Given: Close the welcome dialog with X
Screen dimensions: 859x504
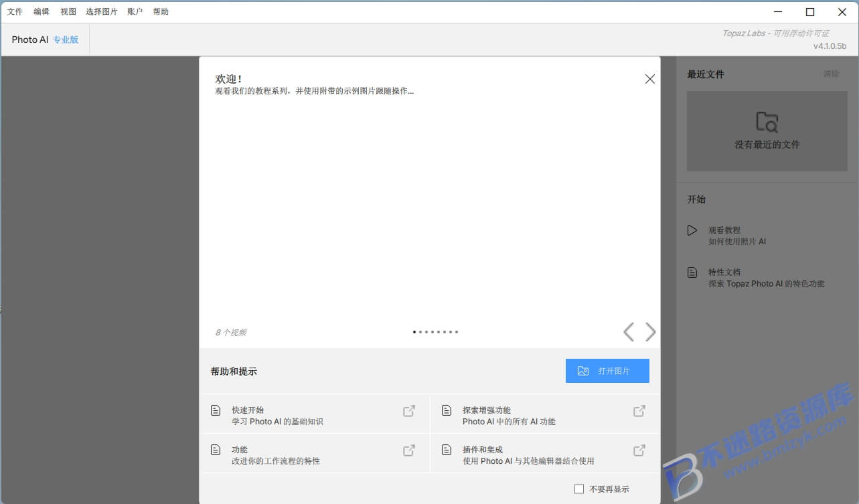Looking at the screenshot, I should point(649,79).
